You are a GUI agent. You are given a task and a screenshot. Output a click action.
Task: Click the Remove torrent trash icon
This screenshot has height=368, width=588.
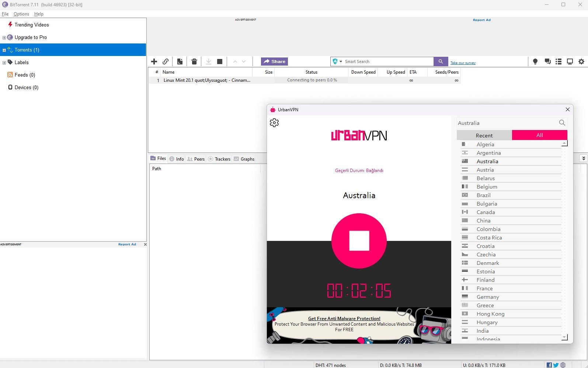[x=194, y=62]
